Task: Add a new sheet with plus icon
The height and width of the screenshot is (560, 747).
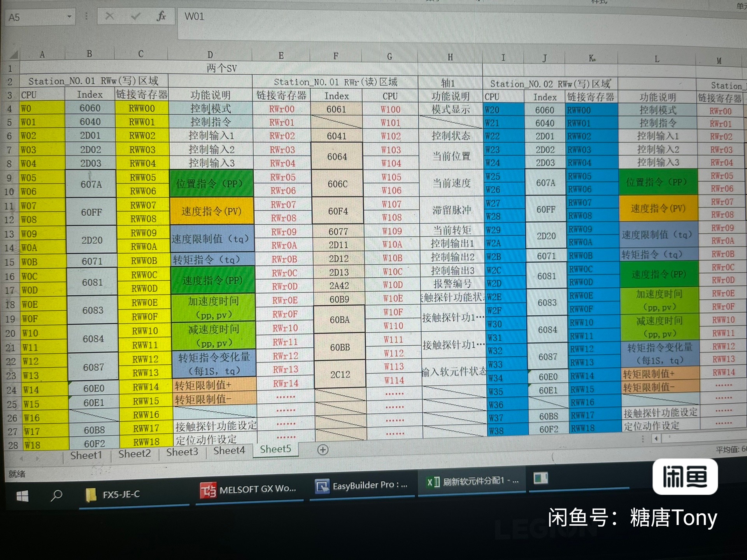Action: coord(323,450)
